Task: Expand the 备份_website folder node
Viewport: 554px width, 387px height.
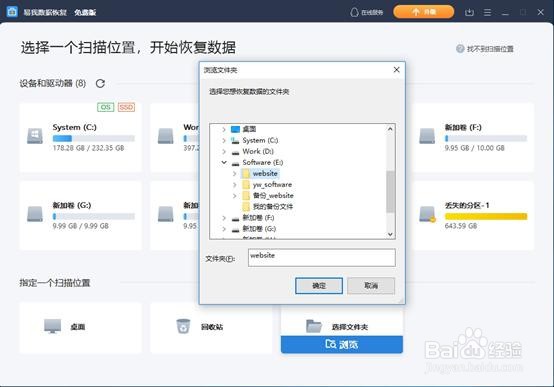Action: point(235,195)
